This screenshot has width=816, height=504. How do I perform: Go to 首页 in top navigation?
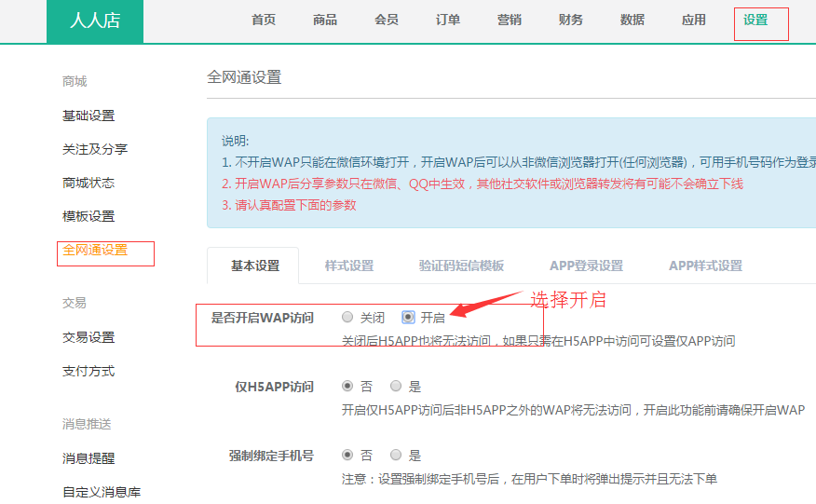click(x=264, y=20)
